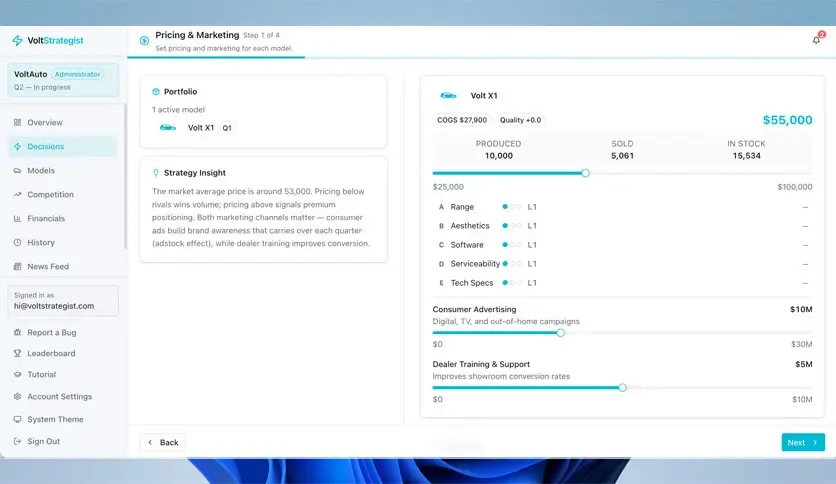The image size is (836, 484).
Task: Click the $5M Dealer Training amount
Action: pyautogui.click(x=804, y=364)
